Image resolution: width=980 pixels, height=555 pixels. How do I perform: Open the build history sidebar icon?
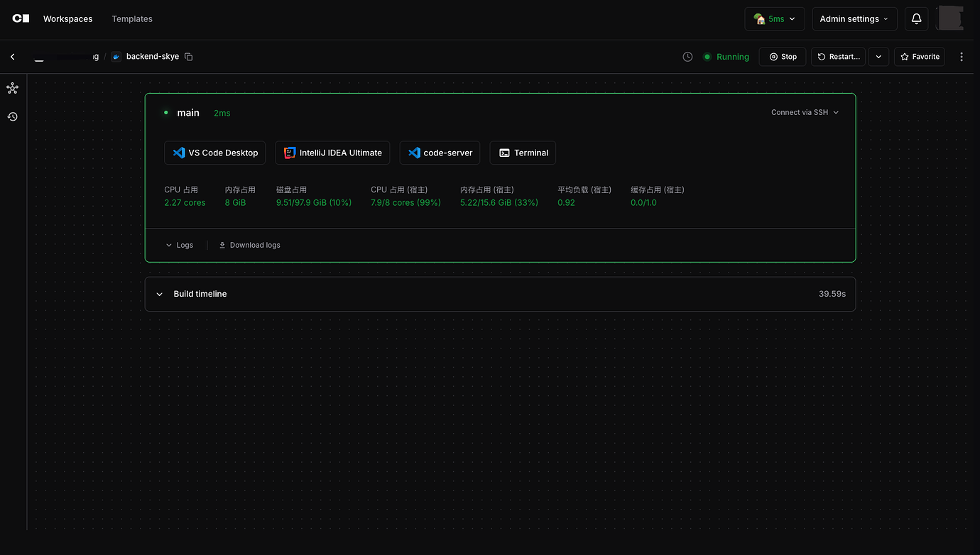pyautogui.click(x=12, y=116)
